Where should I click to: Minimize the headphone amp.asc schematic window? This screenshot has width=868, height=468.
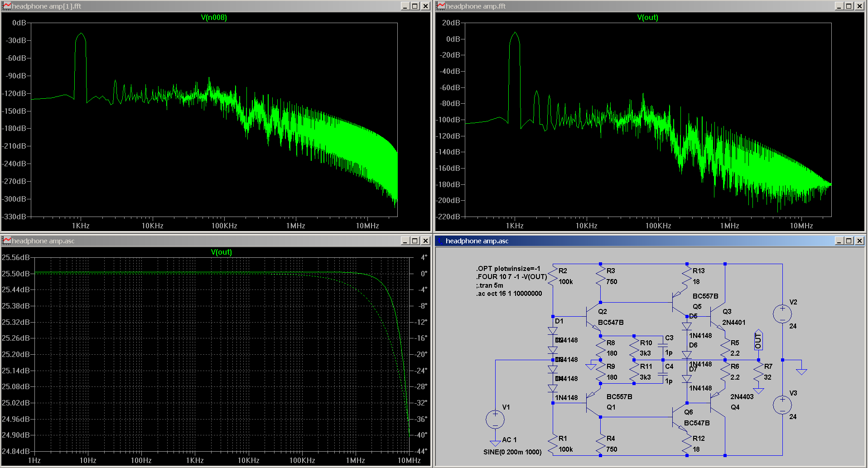tap(839, 241)
